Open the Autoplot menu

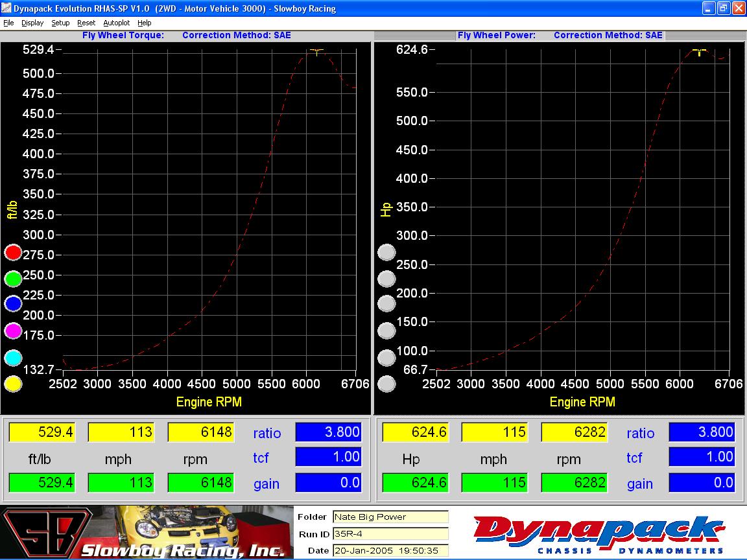116,23
